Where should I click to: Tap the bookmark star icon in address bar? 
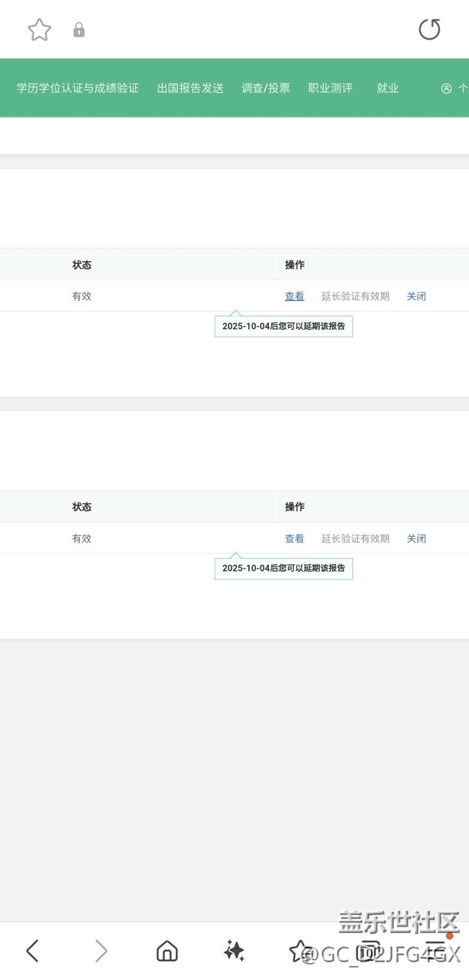(x=40, y=30)
